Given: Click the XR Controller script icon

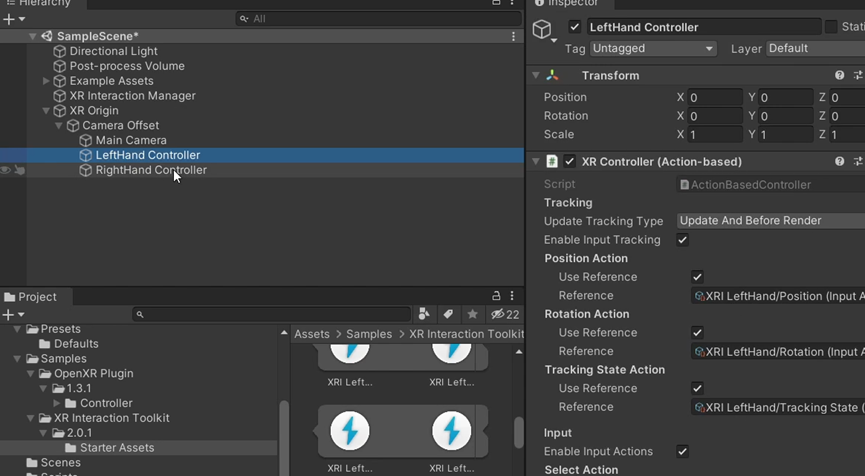Looking at the screenshot, I should coord(552,162).
